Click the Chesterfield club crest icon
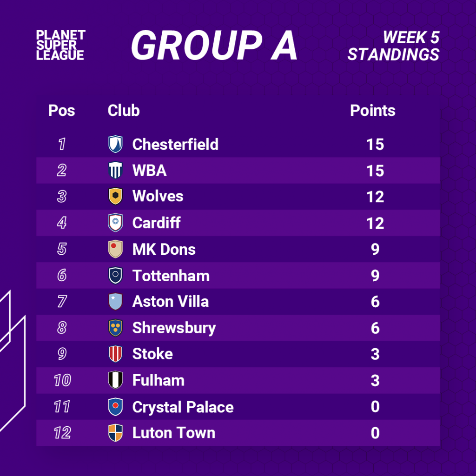Viewport: 476px width, 476px height. (x=115, y=144)
